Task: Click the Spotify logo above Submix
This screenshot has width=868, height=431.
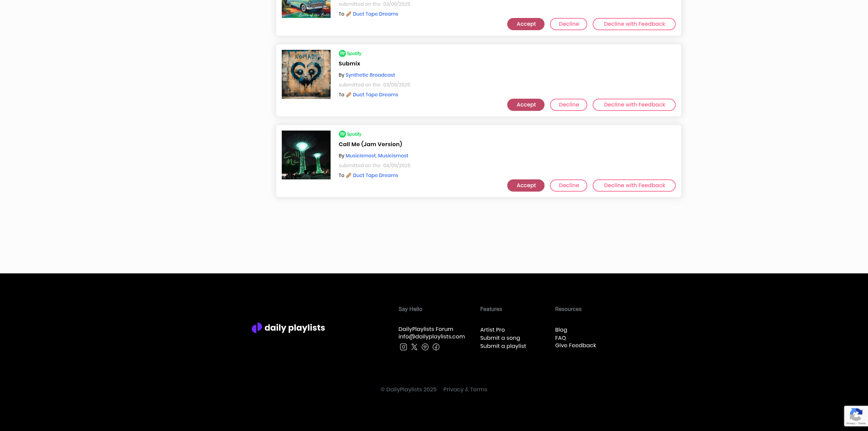Action: (x=350, y=54)
